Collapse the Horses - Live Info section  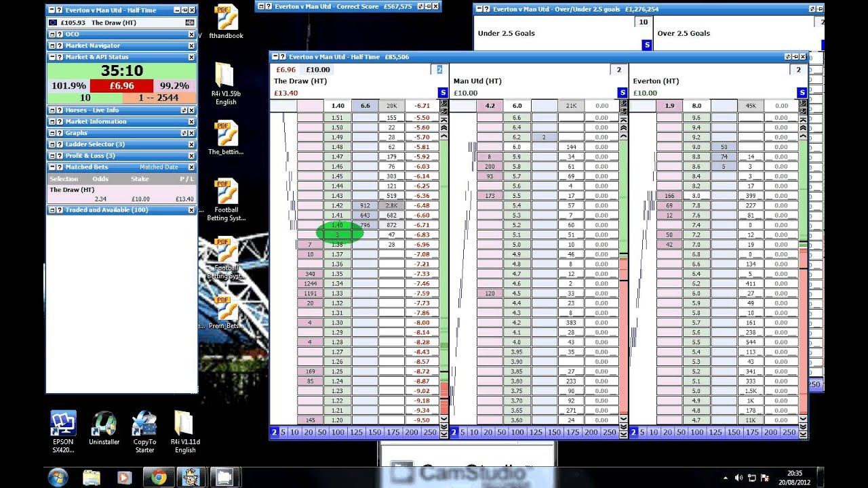coord(52,110)
